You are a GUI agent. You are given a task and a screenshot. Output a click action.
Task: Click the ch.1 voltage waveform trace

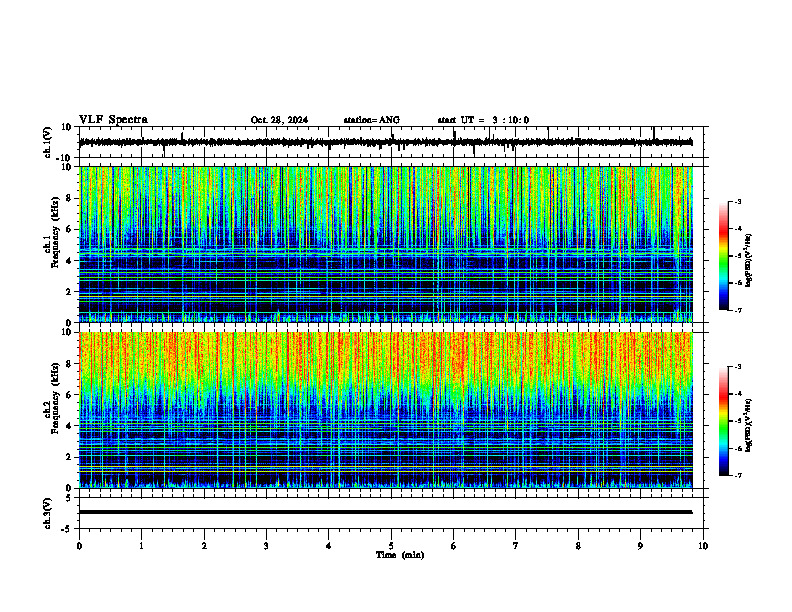[x=385, y=142]
